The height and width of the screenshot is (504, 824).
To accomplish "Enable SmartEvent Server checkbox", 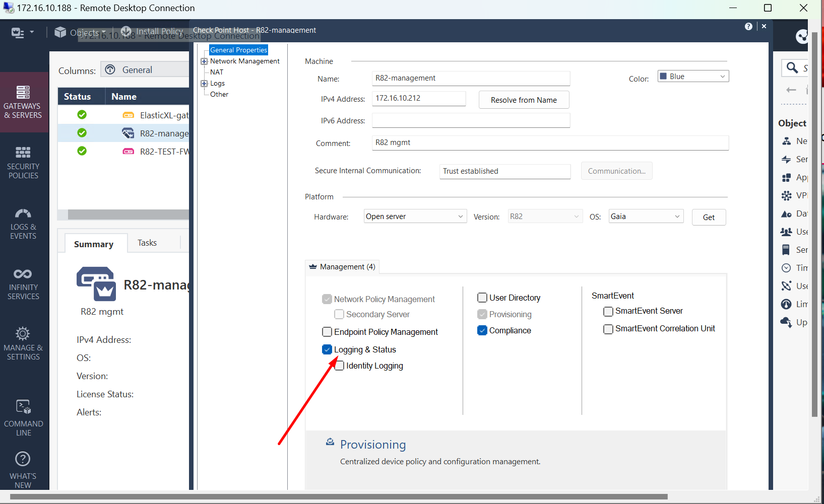I will (608, 311).
